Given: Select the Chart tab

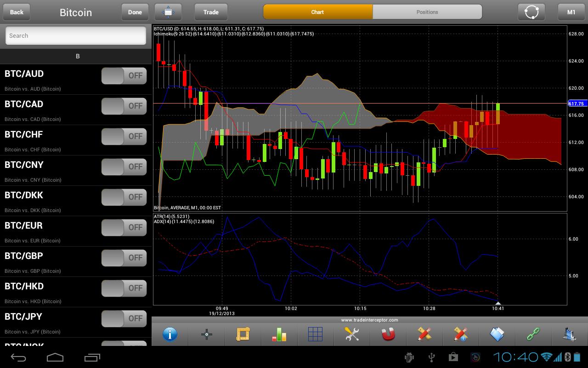Looking at the screenshot, I should 317,12.
